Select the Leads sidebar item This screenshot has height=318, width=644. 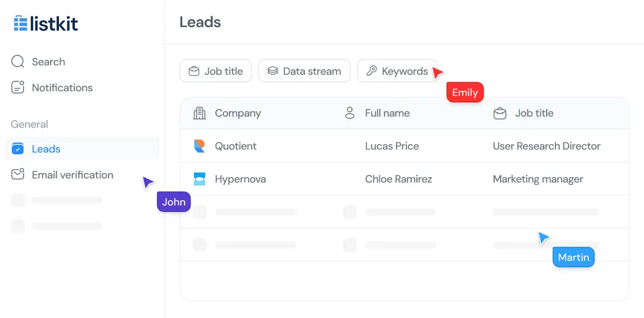point(46,149)
